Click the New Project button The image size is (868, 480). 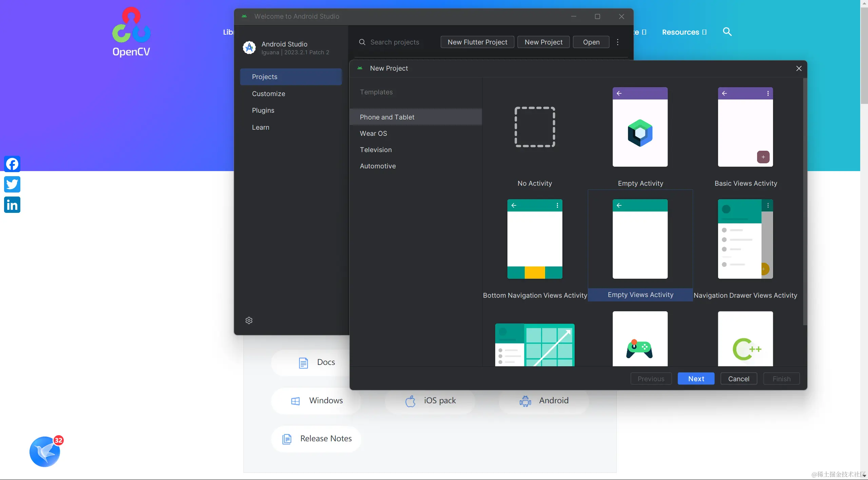(543, 42)
